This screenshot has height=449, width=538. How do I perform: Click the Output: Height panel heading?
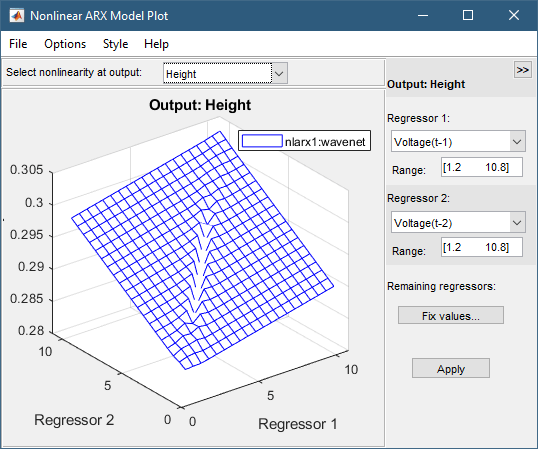426,84
